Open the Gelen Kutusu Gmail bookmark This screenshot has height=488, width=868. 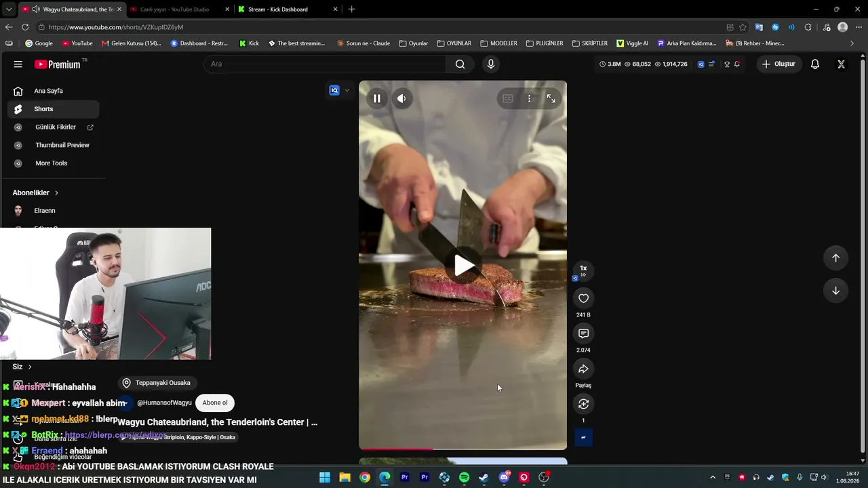tap(131, 43)
